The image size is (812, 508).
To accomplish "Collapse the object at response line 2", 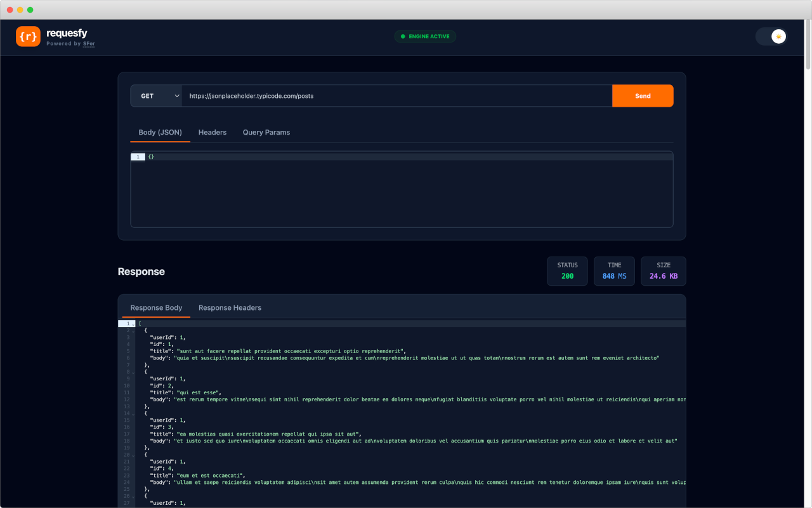I will [x=133, y=331].
